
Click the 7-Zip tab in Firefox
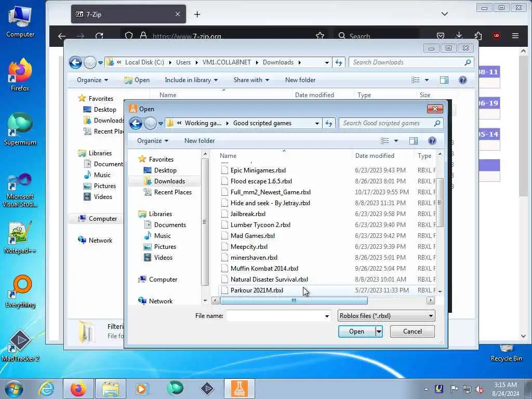click(128, 14)
